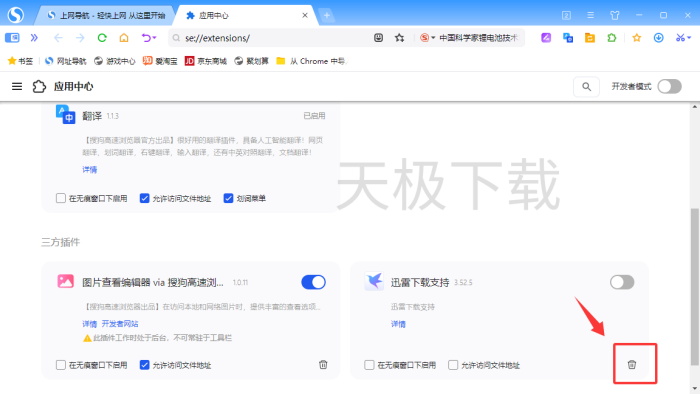The image size is (700, 394).
Task: Click the Sogou browser logo
Action: (16, 15)
